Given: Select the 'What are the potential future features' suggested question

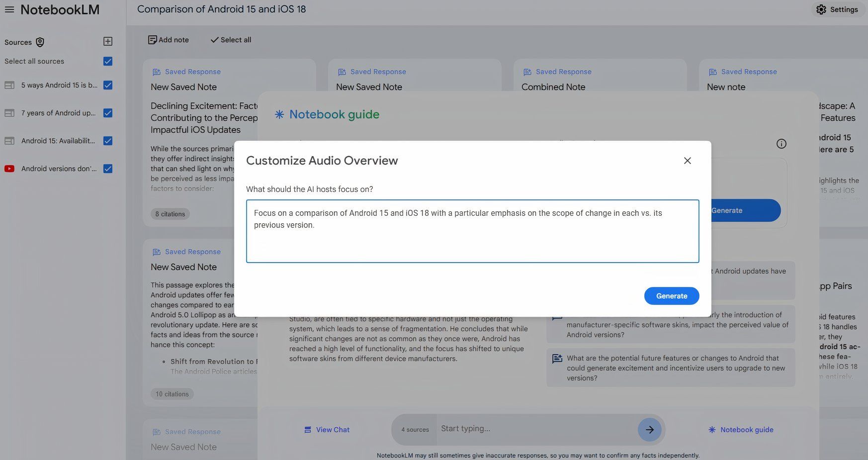Looking at the screenshot, I should point(671,368).
